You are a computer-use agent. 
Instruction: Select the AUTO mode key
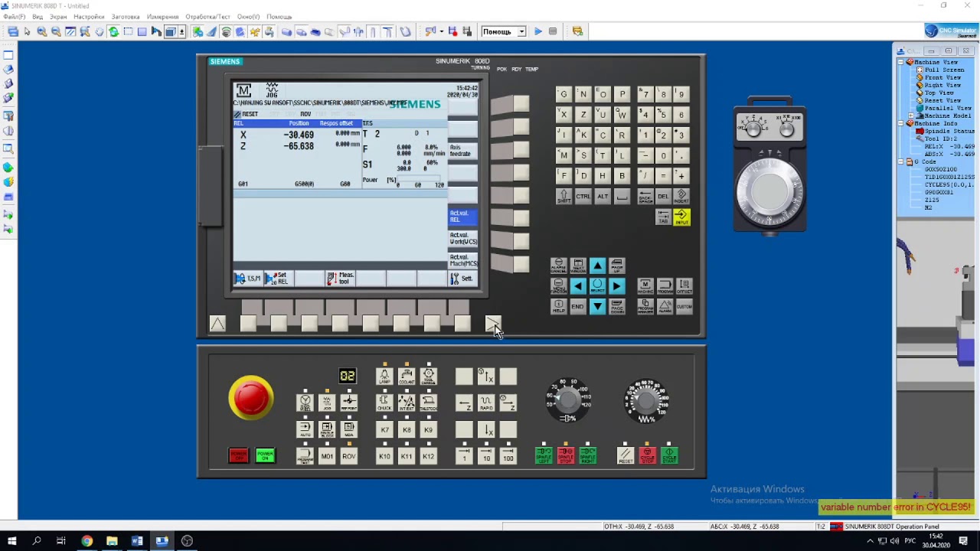(305, 429)
